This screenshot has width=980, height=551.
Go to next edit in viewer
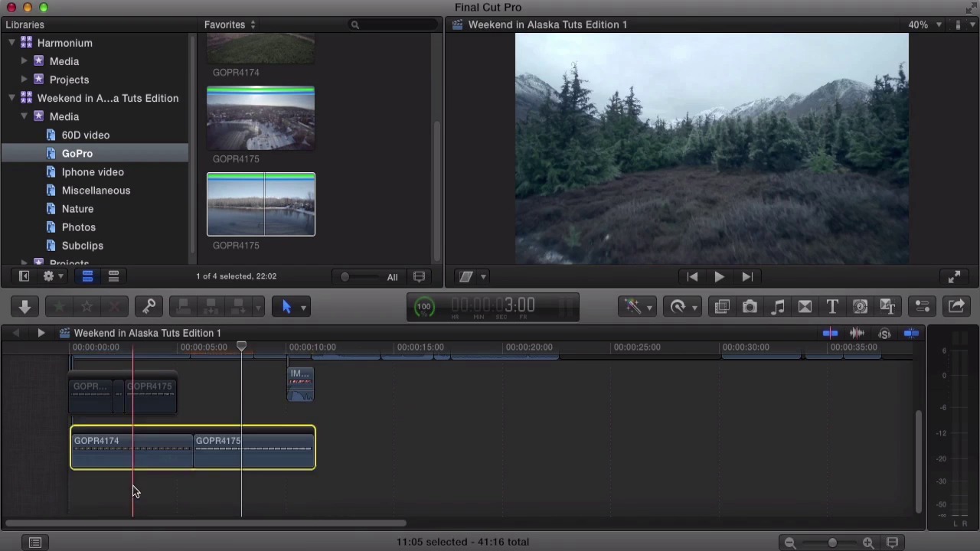[747, 277]
